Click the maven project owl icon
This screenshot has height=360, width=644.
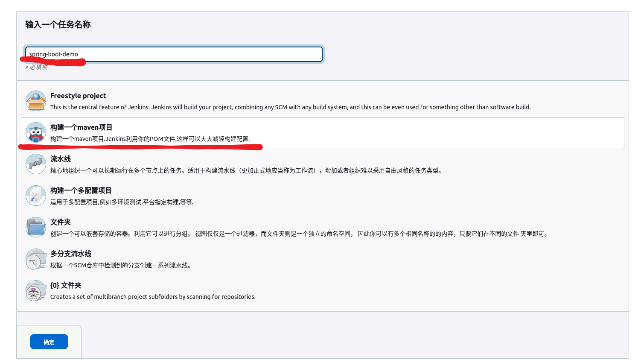click(36, 132)
